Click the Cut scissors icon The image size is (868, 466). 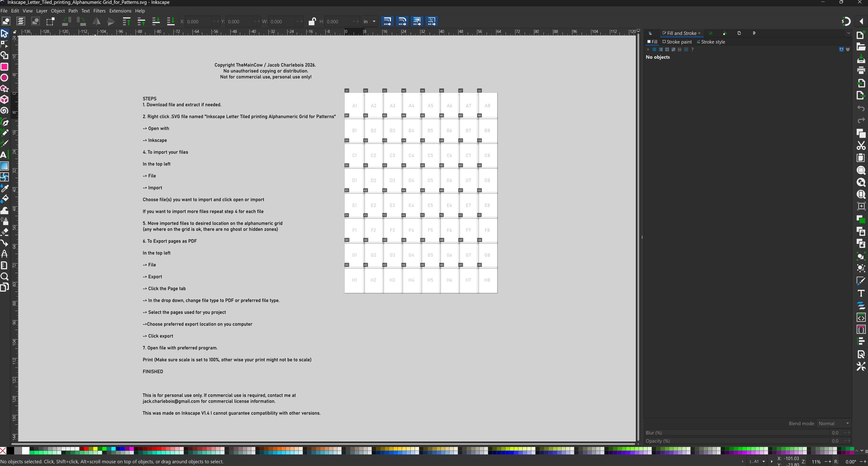[861, 145]
